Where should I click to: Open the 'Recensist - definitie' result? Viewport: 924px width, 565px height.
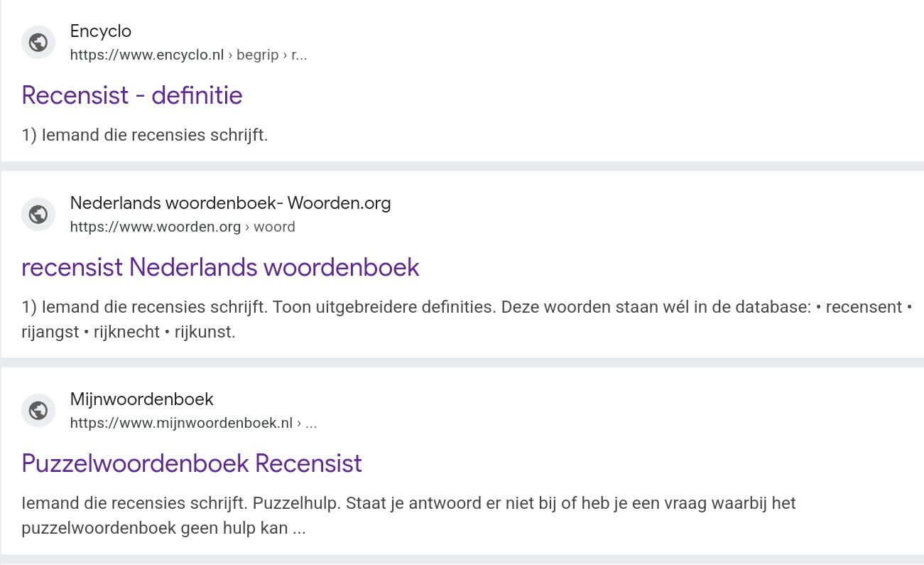[x=132, y=95]
